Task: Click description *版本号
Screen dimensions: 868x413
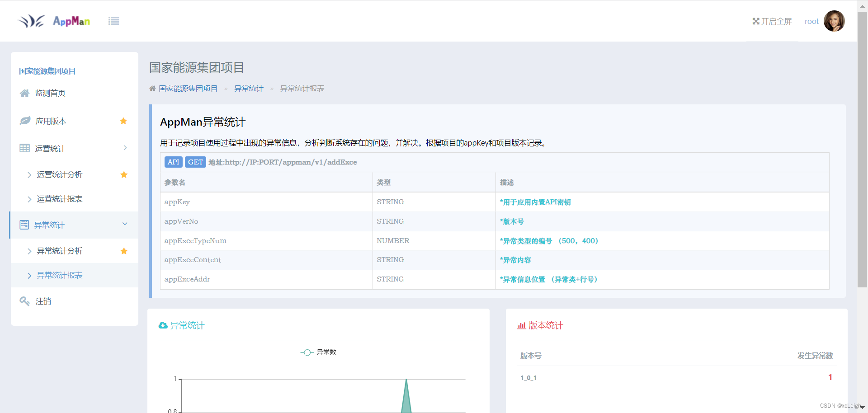Action: [x=512, y=221]
